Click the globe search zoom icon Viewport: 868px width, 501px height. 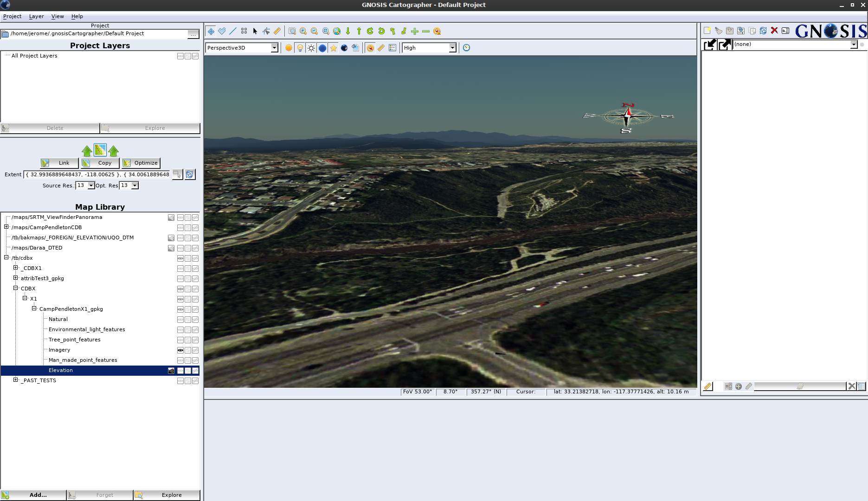pyautogui.click(x=337, y=31)
